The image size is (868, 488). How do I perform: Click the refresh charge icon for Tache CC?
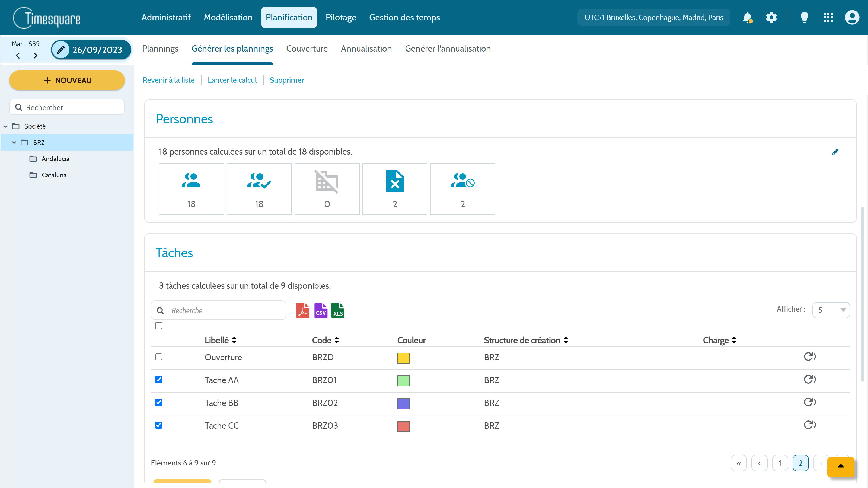[810, 425]
